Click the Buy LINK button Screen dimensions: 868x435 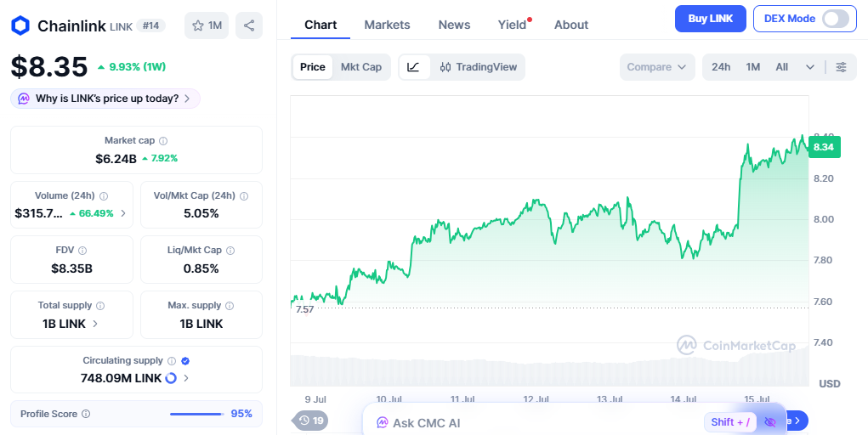pos(710,18)
